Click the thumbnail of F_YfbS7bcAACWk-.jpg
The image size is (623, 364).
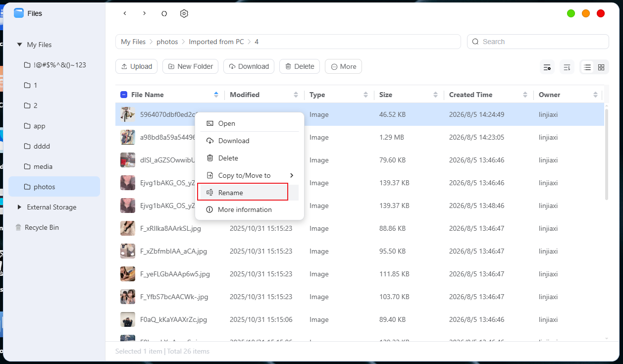pyautogui.click(x=128, y=297)
